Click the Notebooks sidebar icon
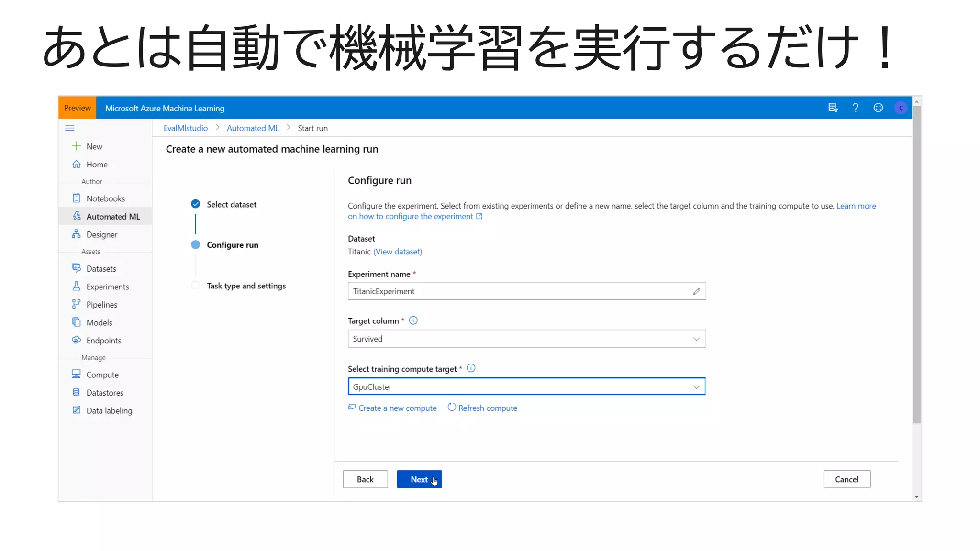This screenshot has width=980, height=551. point(76,198)
